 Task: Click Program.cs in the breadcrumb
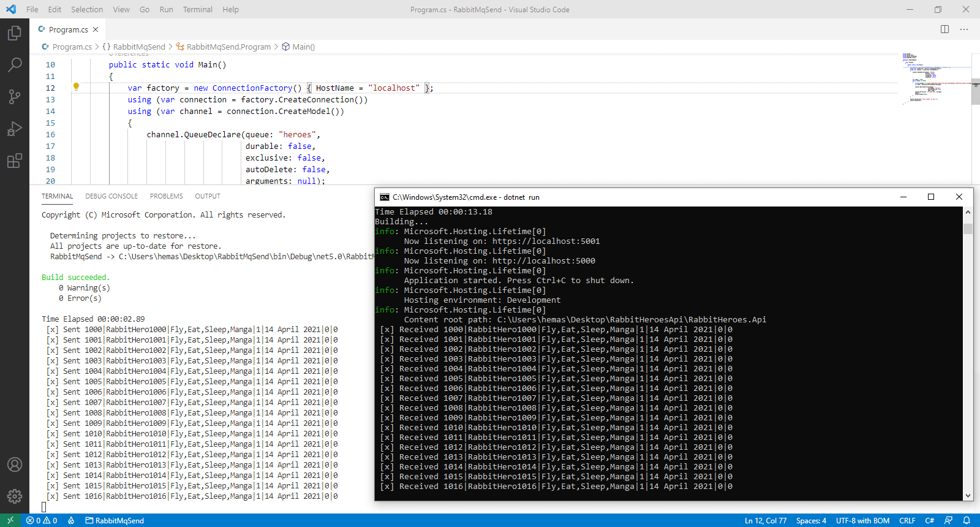[72, 47]
